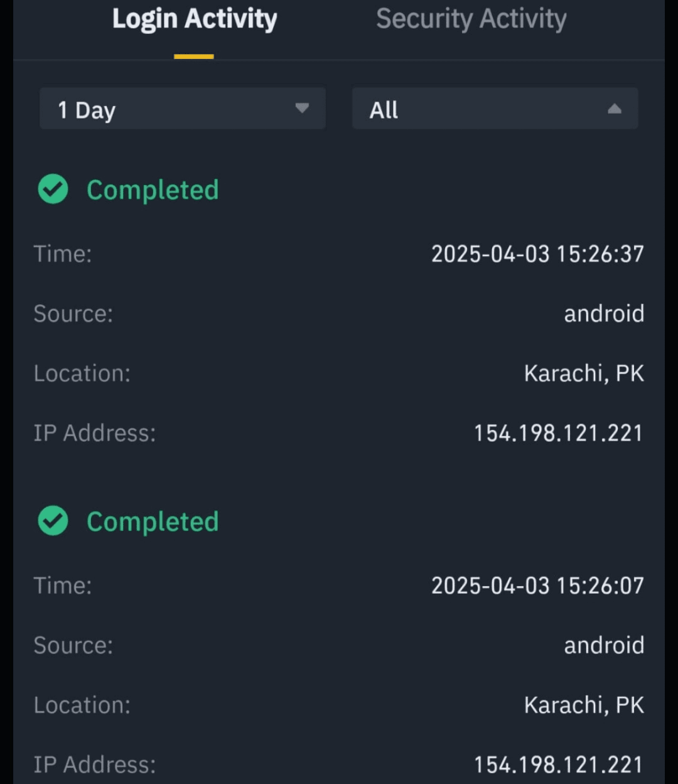
Task: Click the first IP address 154.198.121.221
Action: point(558,433)
